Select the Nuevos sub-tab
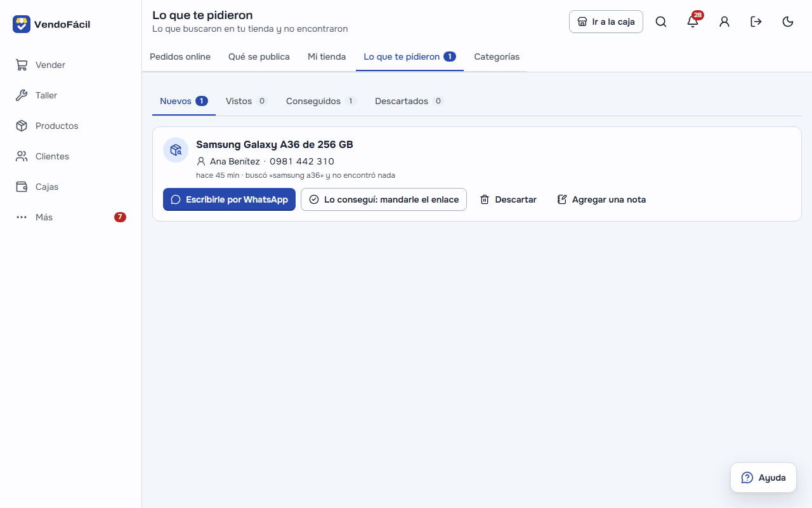 point(184,101)
